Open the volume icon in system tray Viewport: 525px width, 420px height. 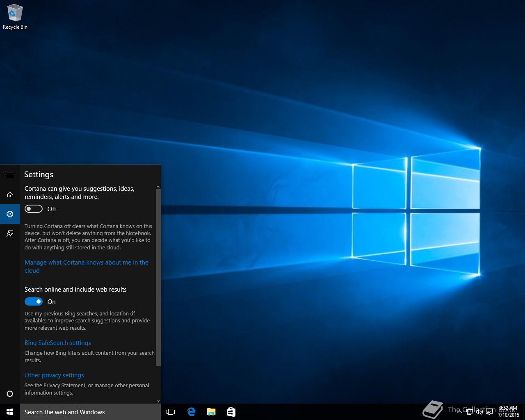(479, 412)
